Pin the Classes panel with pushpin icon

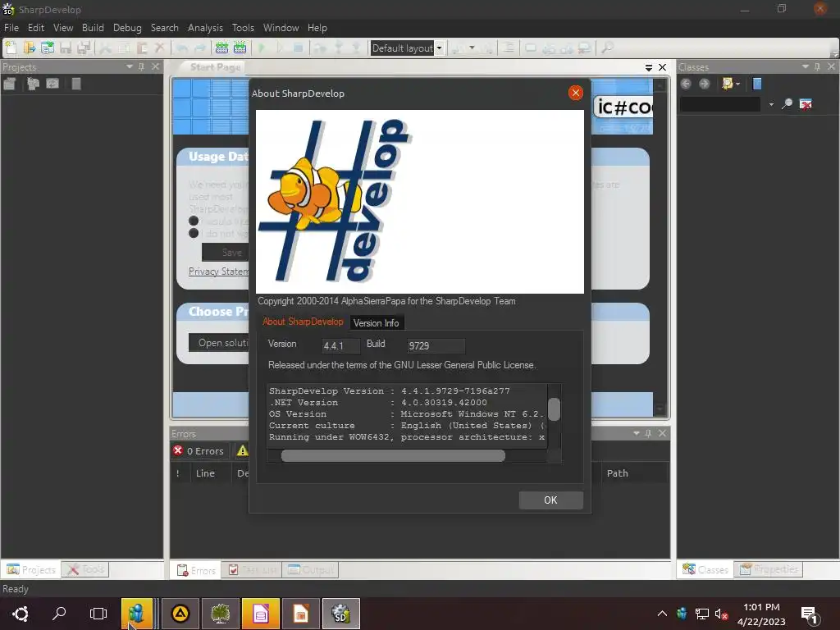point(818,67)
